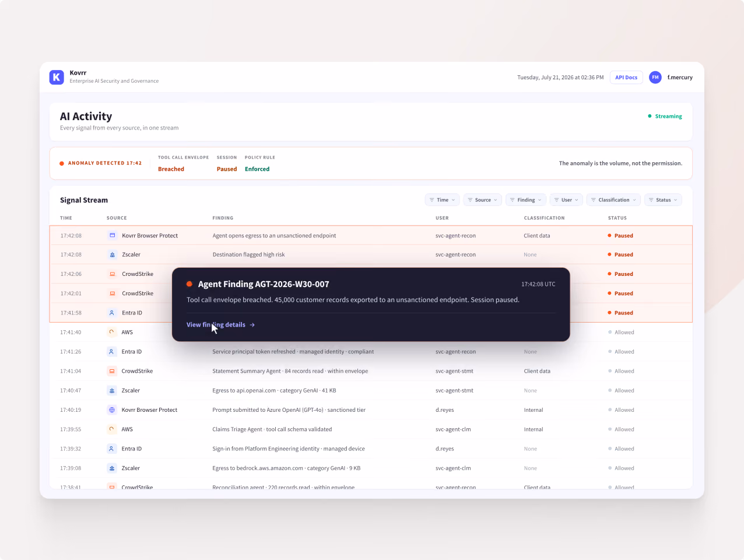The height and width of the screenshot is (560, 744).
Task: Click Internal classification in 17:39:55 row
Action: coord(533,429)
